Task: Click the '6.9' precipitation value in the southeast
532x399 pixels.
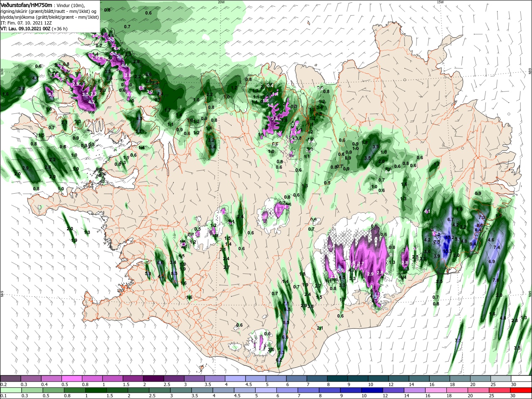Action: coord(492,261)
